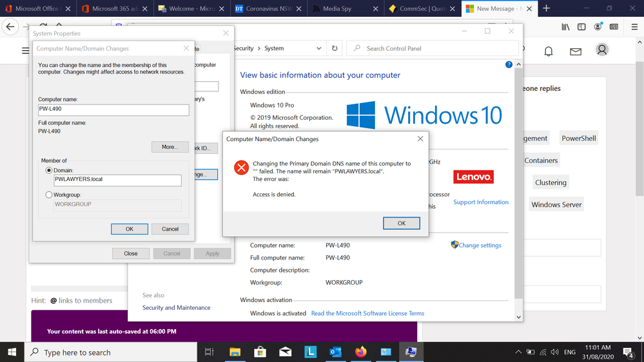Screen dimensions: 644x362
Task: Open Control Panel help icon
Action: coord(509,64)
